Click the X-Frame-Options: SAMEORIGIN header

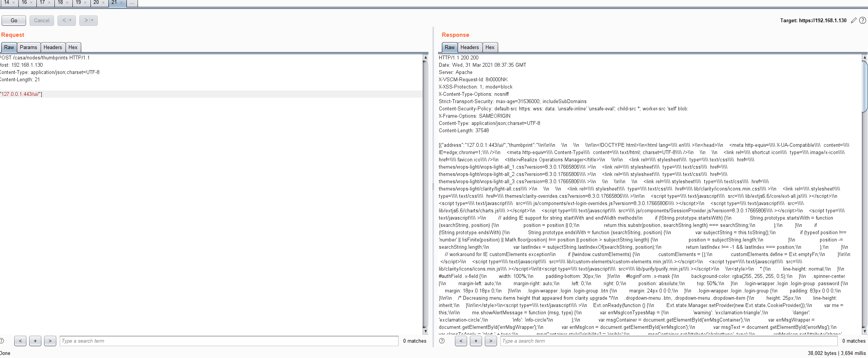(474, 116)
